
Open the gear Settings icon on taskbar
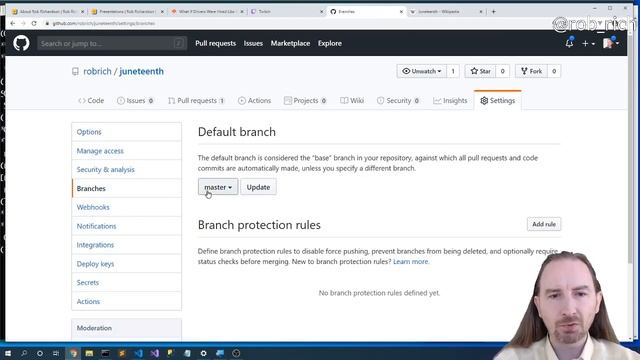[x=203, y=353]
